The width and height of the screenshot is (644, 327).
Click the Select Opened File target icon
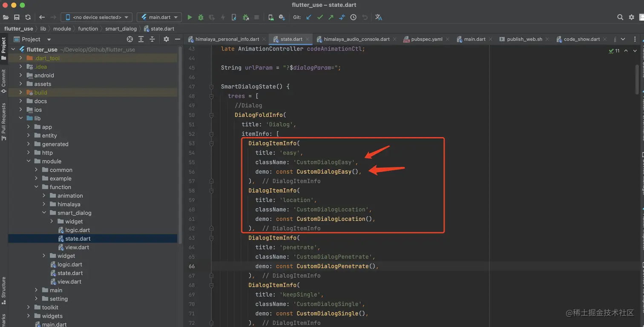(130, 39)
